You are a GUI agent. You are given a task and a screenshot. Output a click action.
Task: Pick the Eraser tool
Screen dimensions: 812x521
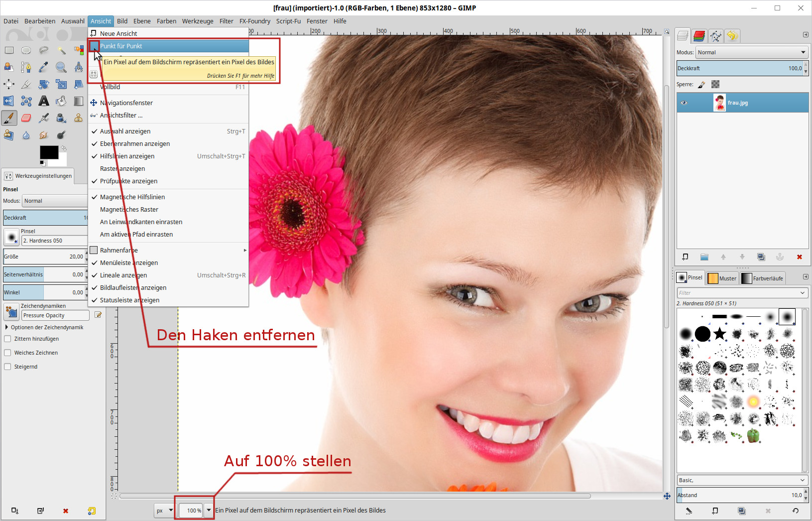[26, 118]
